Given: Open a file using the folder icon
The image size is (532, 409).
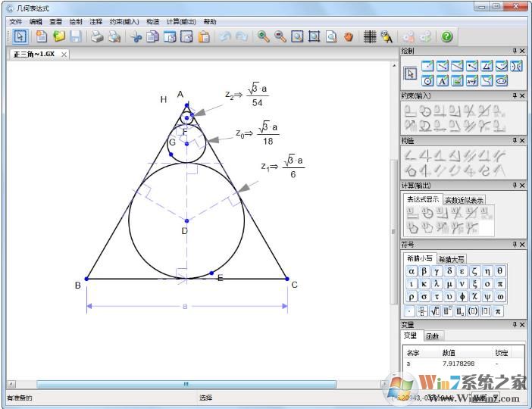Looking at the screenshot, I should 58,36.
